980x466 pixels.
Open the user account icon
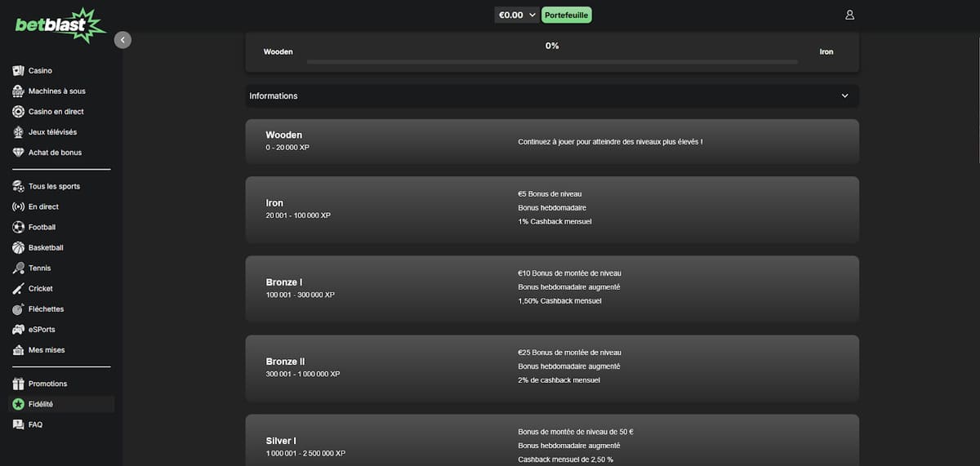[849, 15]
